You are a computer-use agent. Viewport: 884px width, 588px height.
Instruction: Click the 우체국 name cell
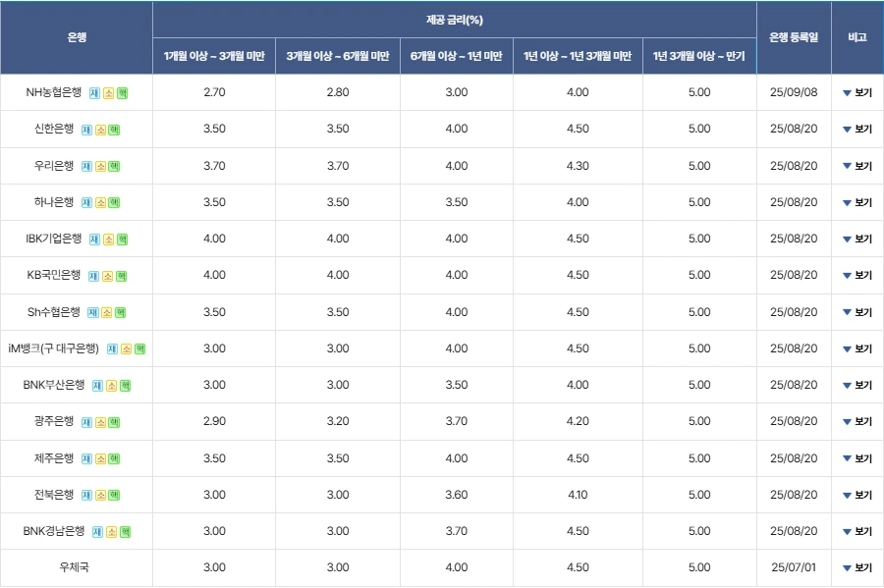click(x=74, y=567)
